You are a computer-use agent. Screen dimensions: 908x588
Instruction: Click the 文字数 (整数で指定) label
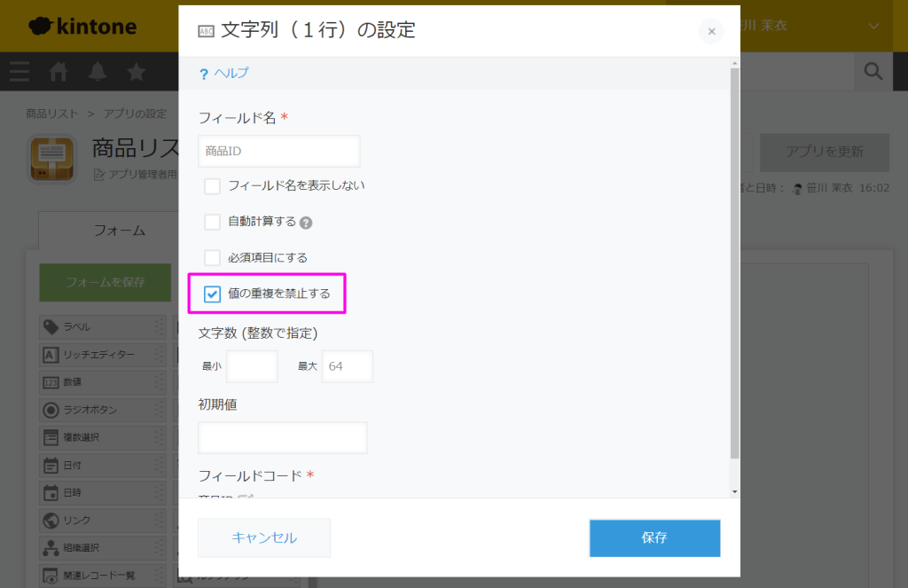(258, 333)
